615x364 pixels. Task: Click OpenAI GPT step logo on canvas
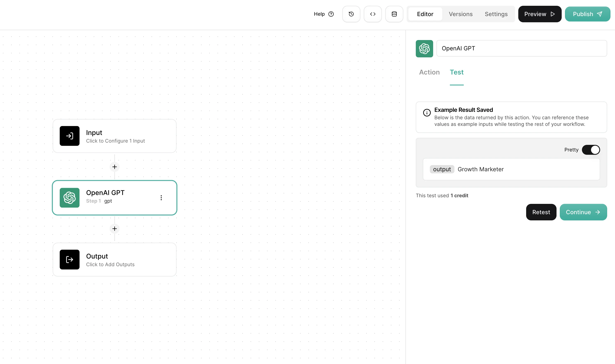coord(69,198)
